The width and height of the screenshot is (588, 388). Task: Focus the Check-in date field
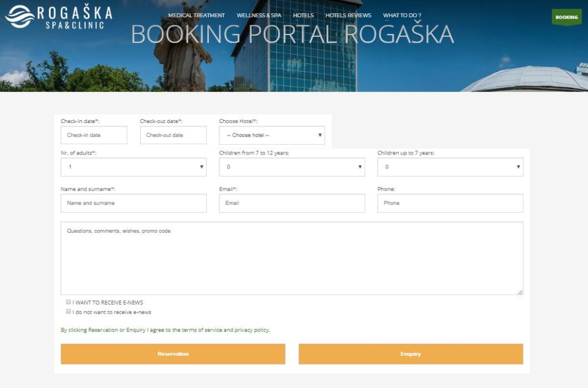(94, 135)
